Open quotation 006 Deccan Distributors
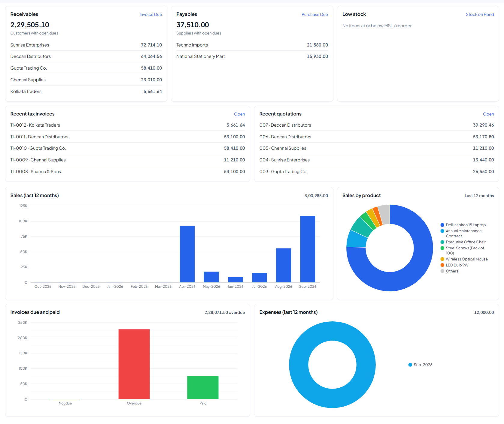Viewport: 504px width, 424px height. pos(377,137)
